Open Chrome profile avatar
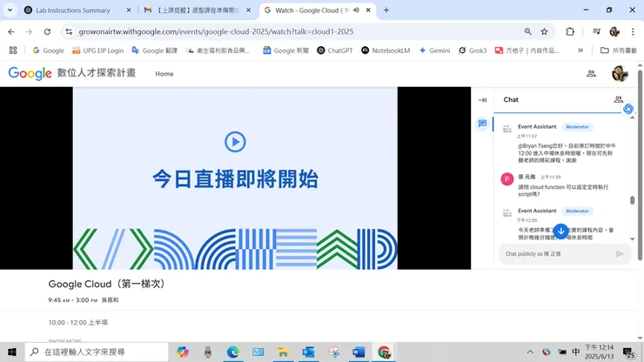Screen dimensions: 644x362 (x=614, y=31)
